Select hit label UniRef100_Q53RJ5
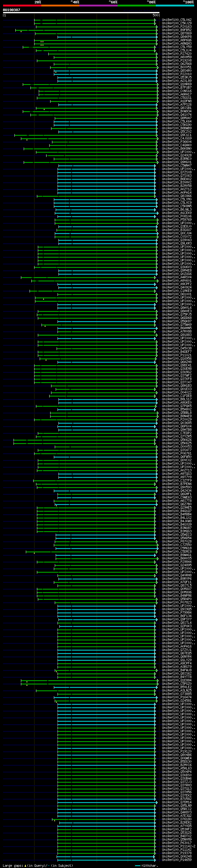Viewport: 197px width, 868px height. 177,78
